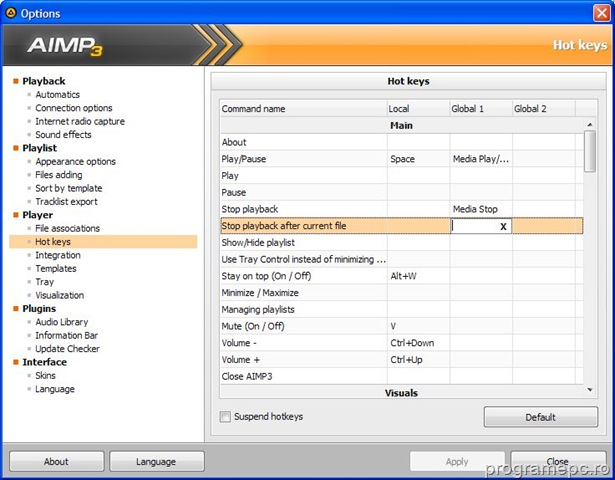Select Use Tray Control instead of minimizing row
The width and height of the screenshot is (615, 480).
402,259
